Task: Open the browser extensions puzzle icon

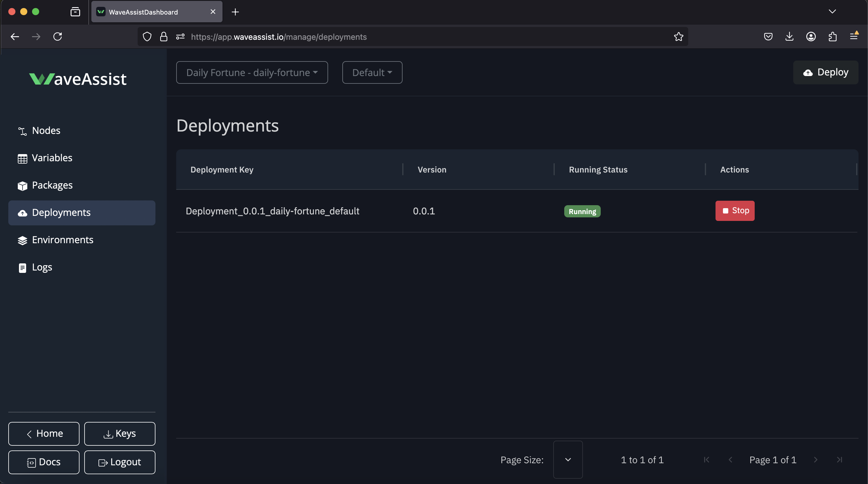Action: pos(832,37)
